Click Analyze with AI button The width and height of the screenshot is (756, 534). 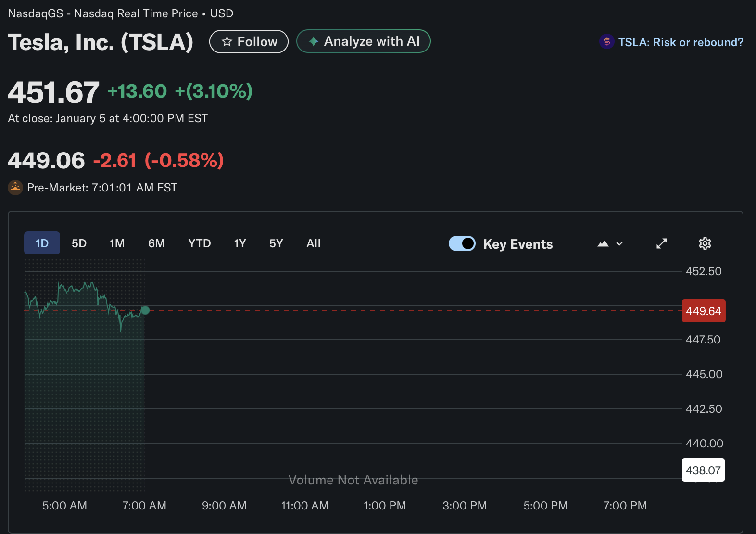[x=363, y=41]
